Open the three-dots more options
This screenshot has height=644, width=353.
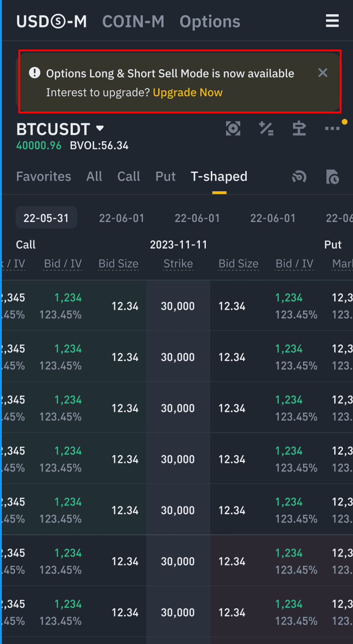pos(332,129)
